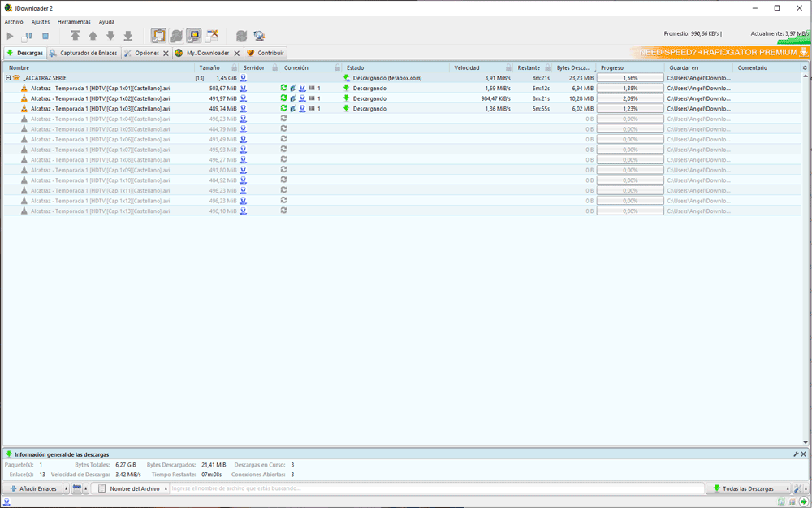Collapse the _ALCATRAZ SERIE package
This screenshot has width=812, height=508.
pyautogui.click(x=8, y=78)
